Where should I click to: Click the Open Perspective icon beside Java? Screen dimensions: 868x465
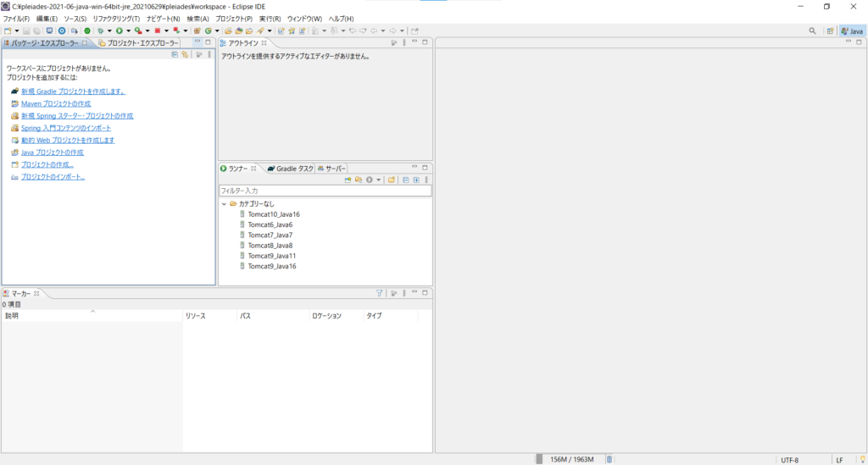pos(830,30)
